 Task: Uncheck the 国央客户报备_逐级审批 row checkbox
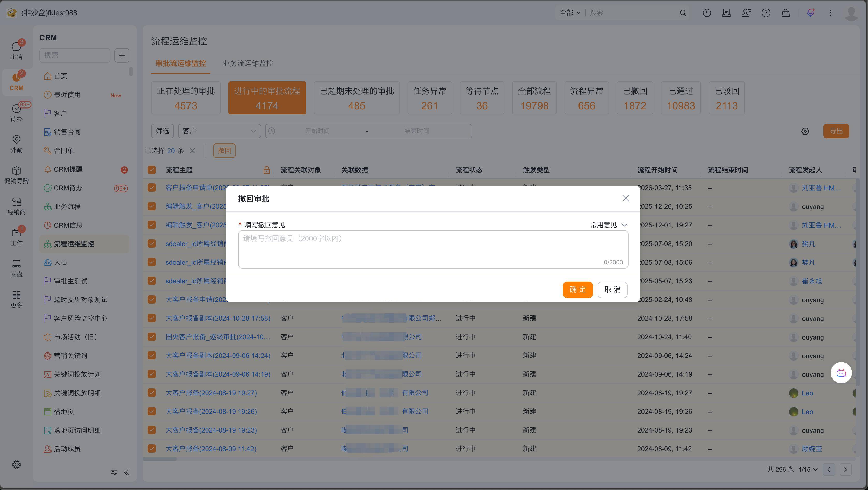point(152,337)
